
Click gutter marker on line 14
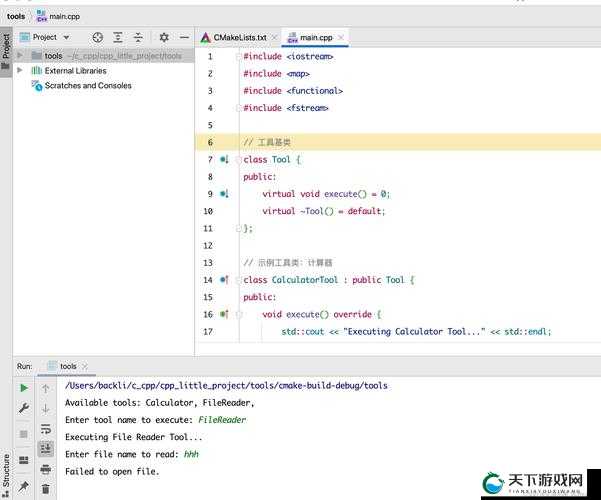(x=225, y=280)
